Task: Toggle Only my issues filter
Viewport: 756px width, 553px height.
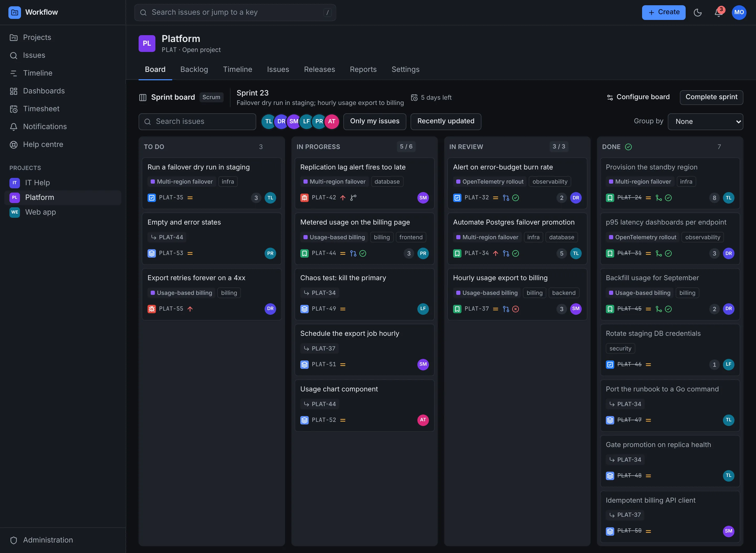Action: click(x=375, y=121)
